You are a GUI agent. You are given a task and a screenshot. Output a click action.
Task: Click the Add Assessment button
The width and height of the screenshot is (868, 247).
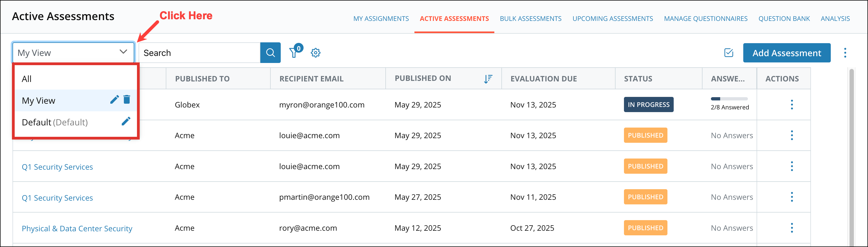786,53
